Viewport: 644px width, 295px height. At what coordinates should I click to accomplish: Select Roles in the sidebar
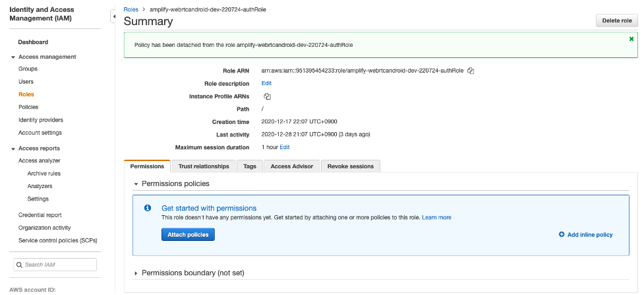(x=26, y=94)
